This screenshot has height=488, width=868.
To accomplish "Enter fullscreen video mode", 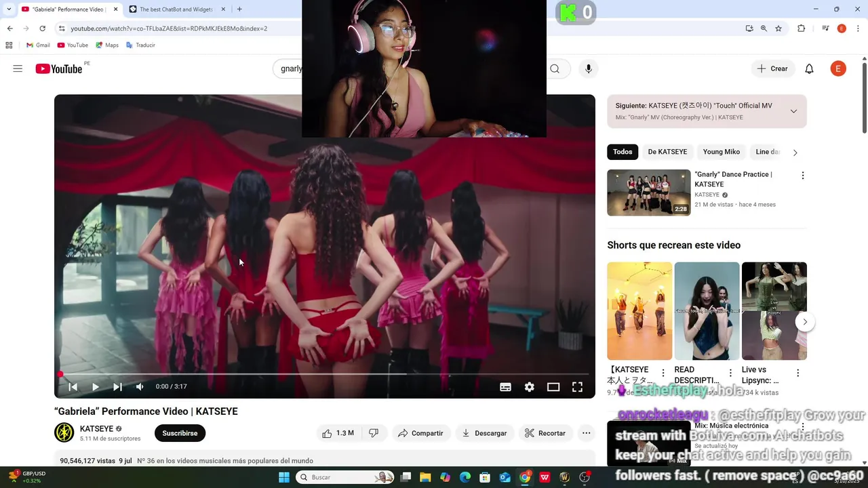I will (577, 386).
